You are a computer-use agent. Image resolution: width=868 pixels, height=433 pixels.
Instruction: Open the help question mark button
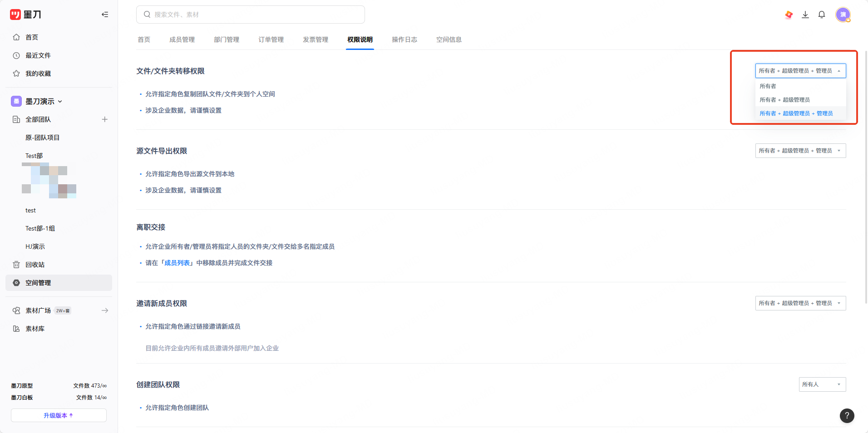847,415
